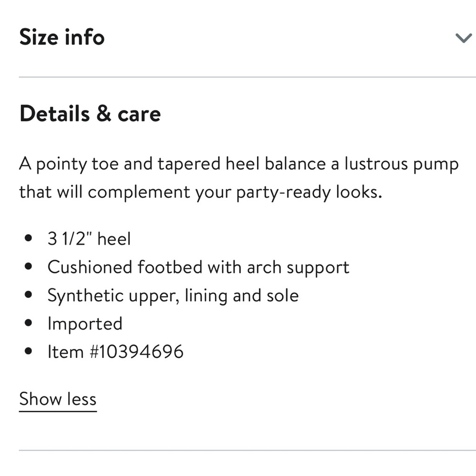Click the Imported list item
This screenshot has width=476, height=476.
click(x=85, y=324)
